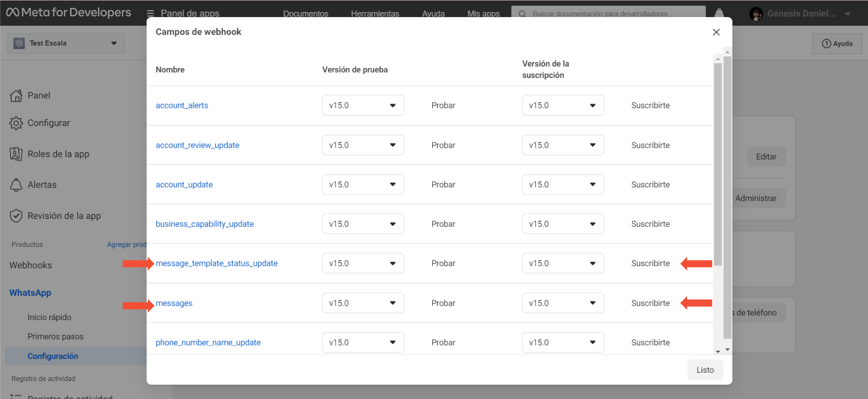Click the Agregar producto link

(x=127, y=244)
